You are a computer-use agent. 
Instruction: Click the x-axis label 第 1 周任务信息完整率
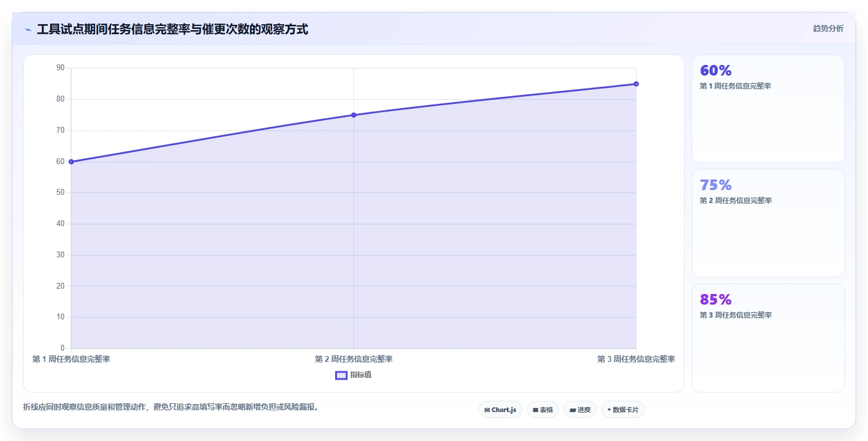[71, 359]
